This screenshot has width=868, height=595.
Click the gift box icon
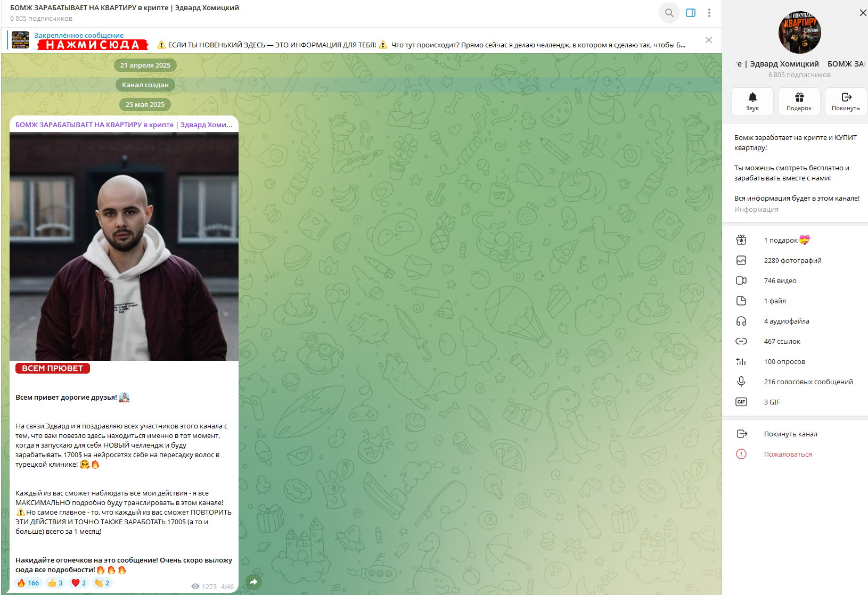[x=741, y=240]
